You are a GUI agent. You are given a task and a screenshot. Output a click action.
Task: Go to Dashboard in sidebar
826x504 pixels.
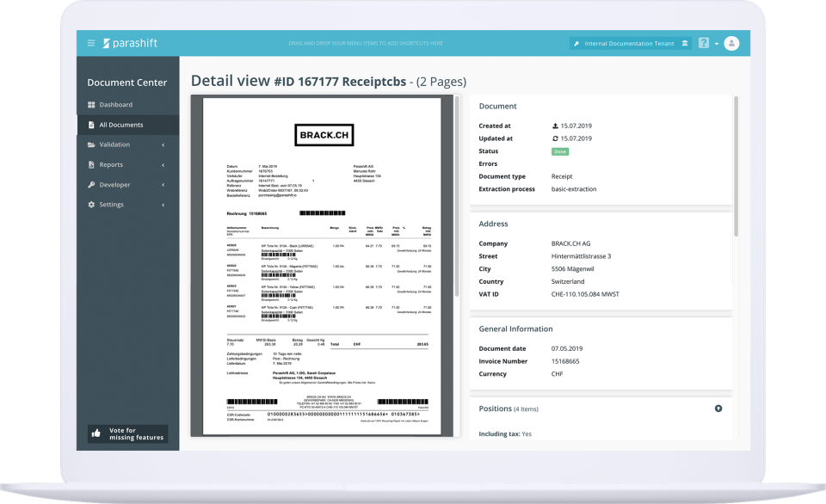(128, 105)
